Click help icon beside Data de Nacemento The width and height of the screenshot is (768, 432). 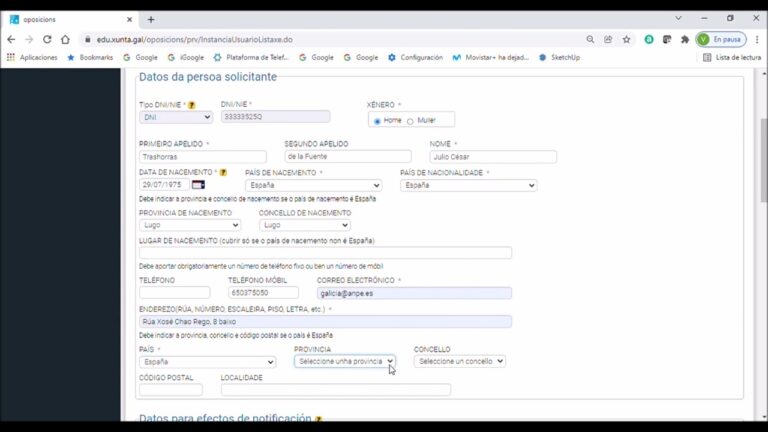(223, 172)
